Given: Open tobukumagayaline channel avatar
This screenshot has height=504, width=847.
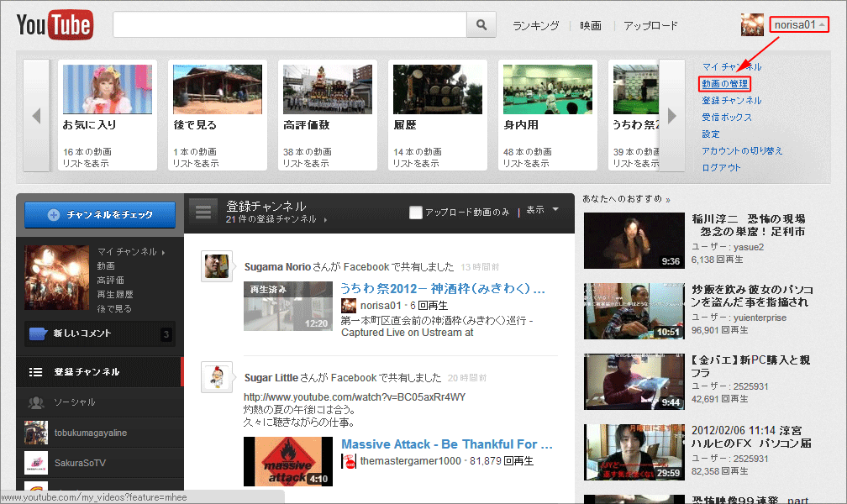Looking at the screenshot, I should (36, 433).
